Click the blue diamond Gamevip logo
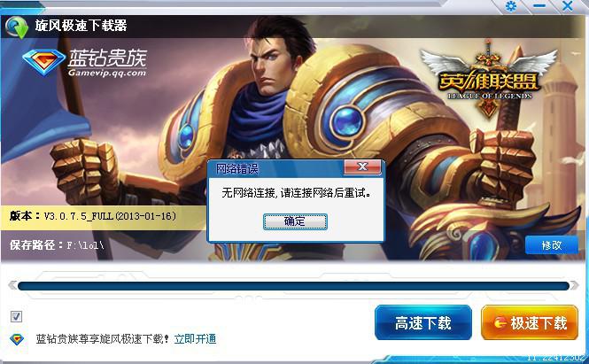589x364 pixels. click(44, 62)
